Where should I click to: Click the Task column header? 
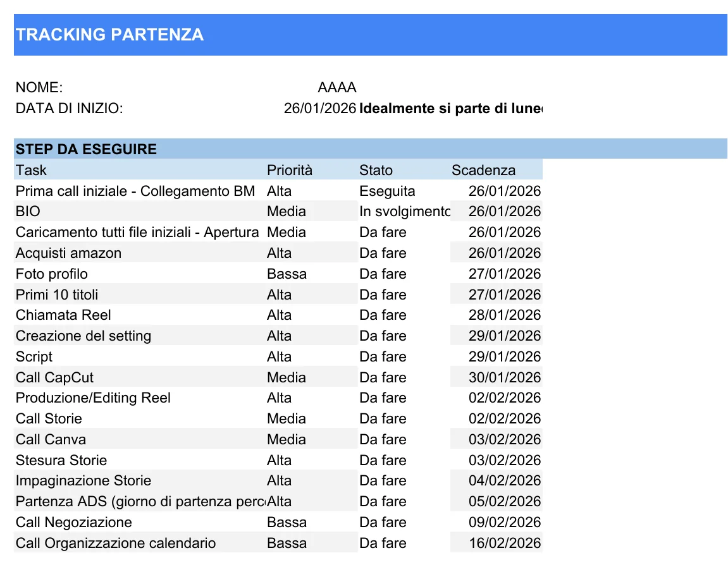[x=139, y=170]
